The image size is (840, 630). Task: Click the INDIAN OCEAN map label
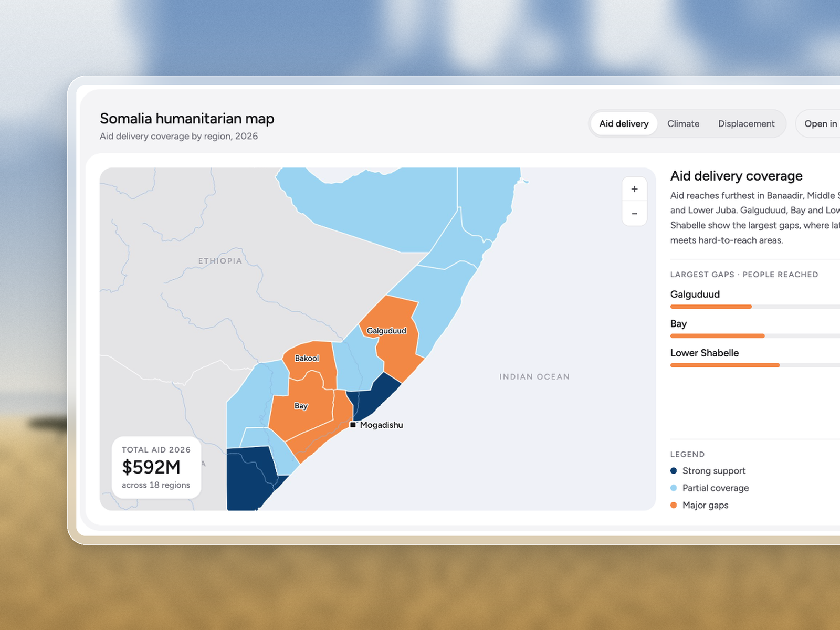534,377
